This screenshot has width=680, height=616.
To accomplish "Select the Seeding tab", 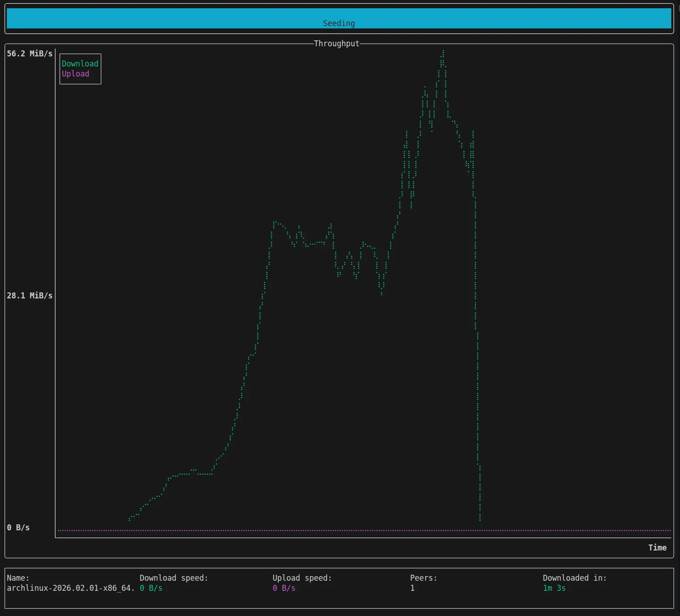I will pyautogui.click(x=339, y=23).
